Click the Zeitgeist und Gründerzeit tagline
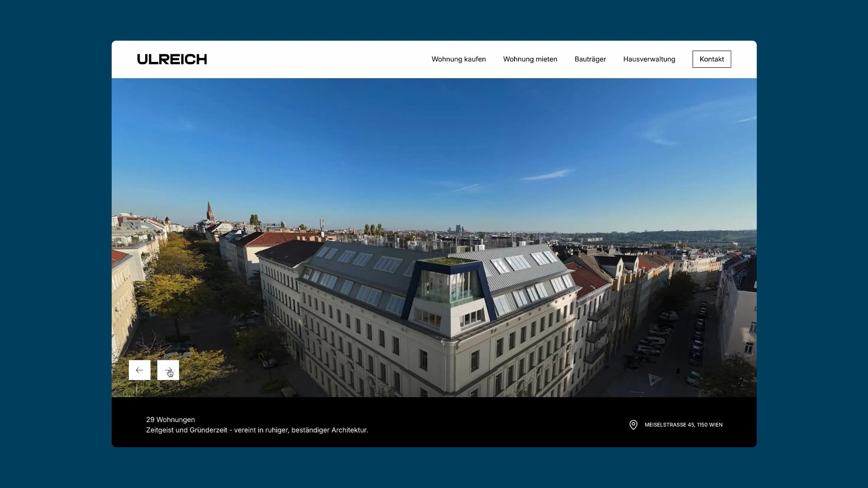The height and width of the screenshot is (488, 868). pyautogui.click(x=257, y=430)
